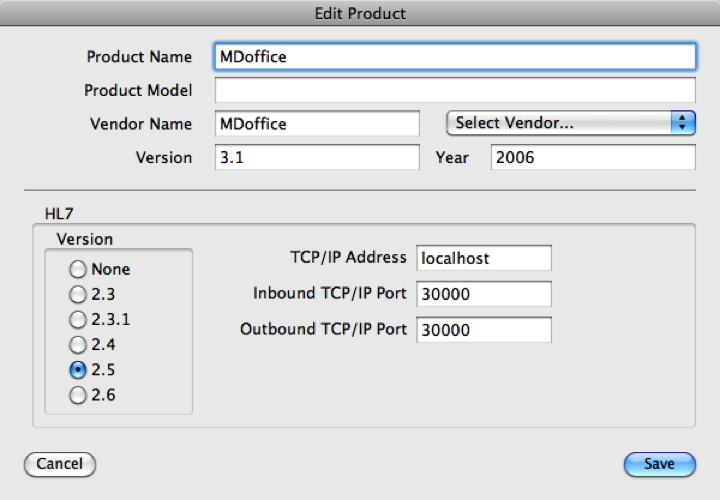
Task: Select the None HL7 version radio button
Action: pos(77,269)
